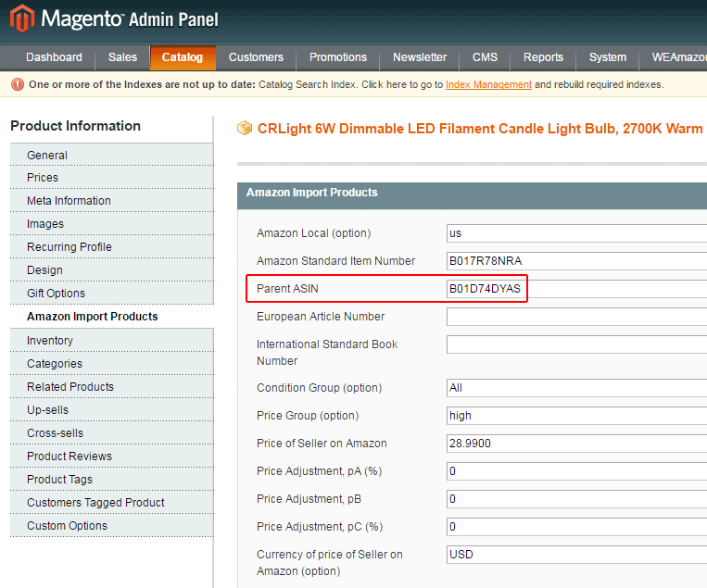
Task: Open the Product Tags tab
Action: pyautogui.click(x=112, y=479)
